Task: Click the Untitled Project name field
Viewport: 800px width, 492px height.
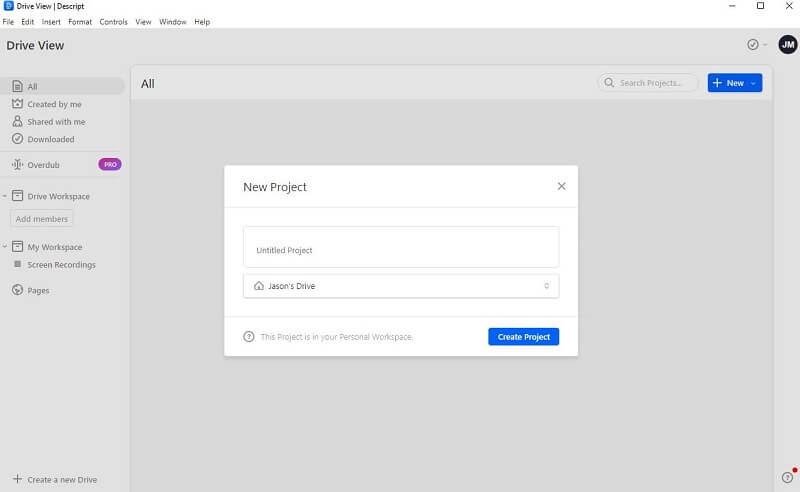Action: click(401, 247)
